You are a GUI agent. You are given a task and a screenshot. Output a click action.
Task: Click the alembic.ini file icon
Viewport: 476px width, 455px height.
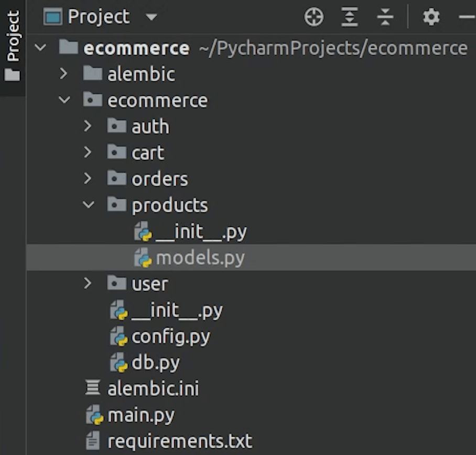coord(93,389)
